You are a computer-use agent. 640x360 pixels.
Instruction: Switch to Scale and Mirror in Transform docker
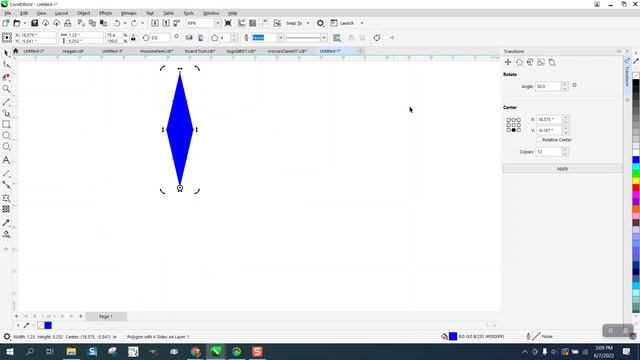coord(530,62)
